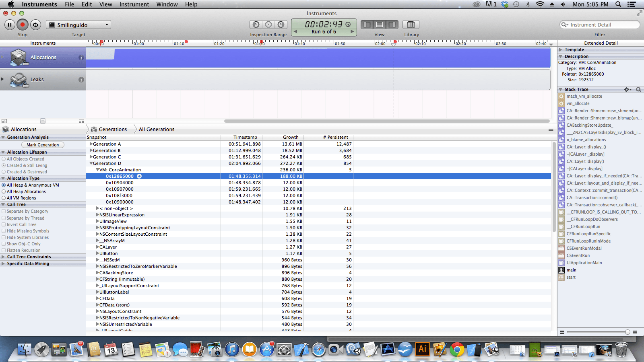Select All Heap & Anonymous VM
Viewport: 644px width, 362px height.
[x=4, y=185]
